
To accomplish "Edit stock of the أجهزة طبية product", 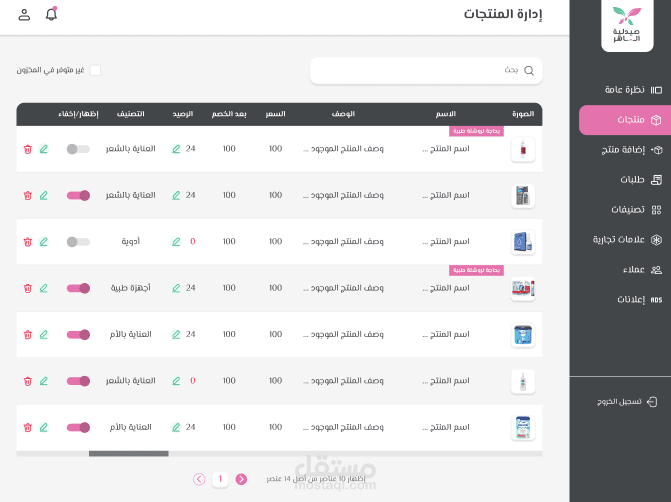I will pos(176,288).
